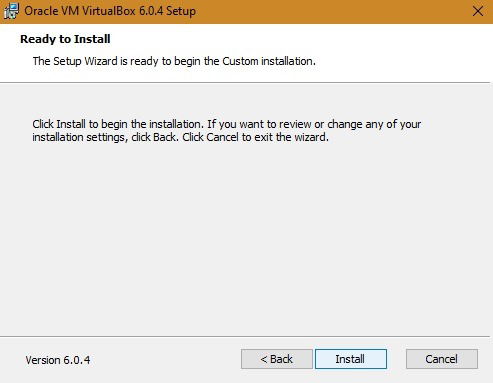
Task: Click the 'Setup Wizard is ready' subtitle text
Action: [x=174, y=61]
